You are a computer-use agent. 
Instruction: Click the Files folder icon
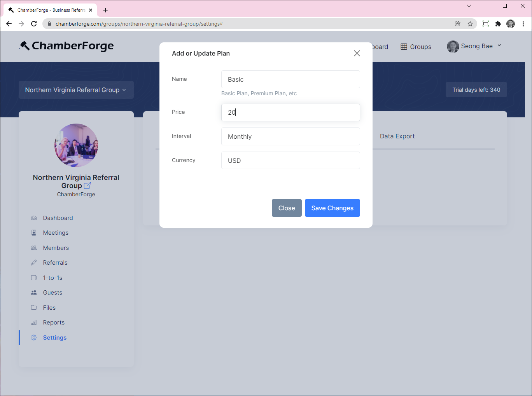pos(34,308)
